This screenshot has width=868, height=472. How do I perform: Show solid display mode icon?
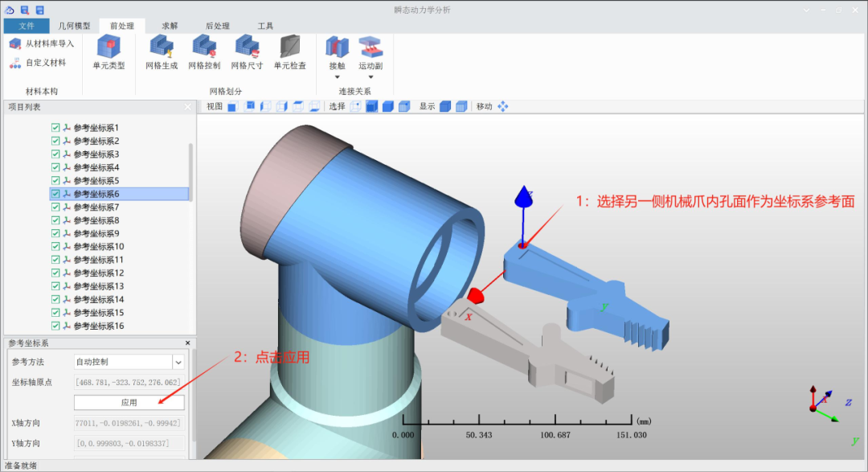(445, 106)
